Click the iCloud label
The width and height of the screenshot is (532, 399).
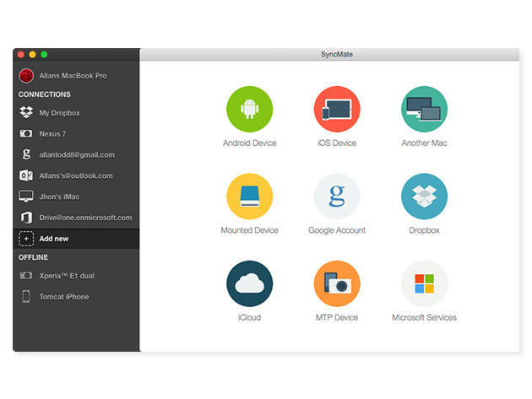coord(249,318)
